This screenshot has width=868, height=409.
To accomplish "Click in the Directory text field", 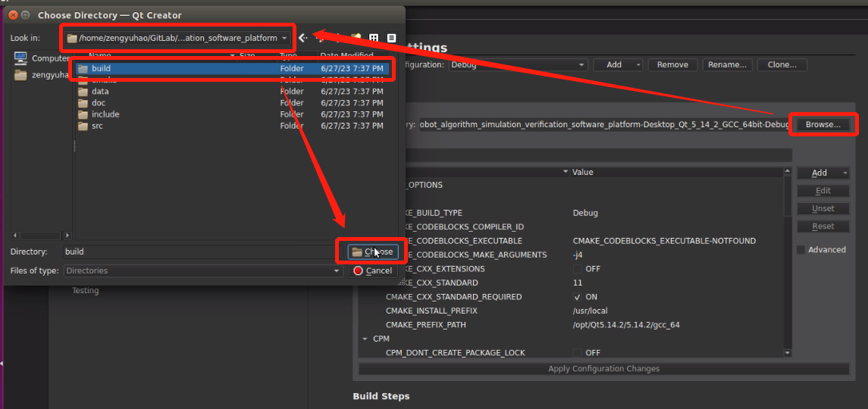I will pos(197,251).
